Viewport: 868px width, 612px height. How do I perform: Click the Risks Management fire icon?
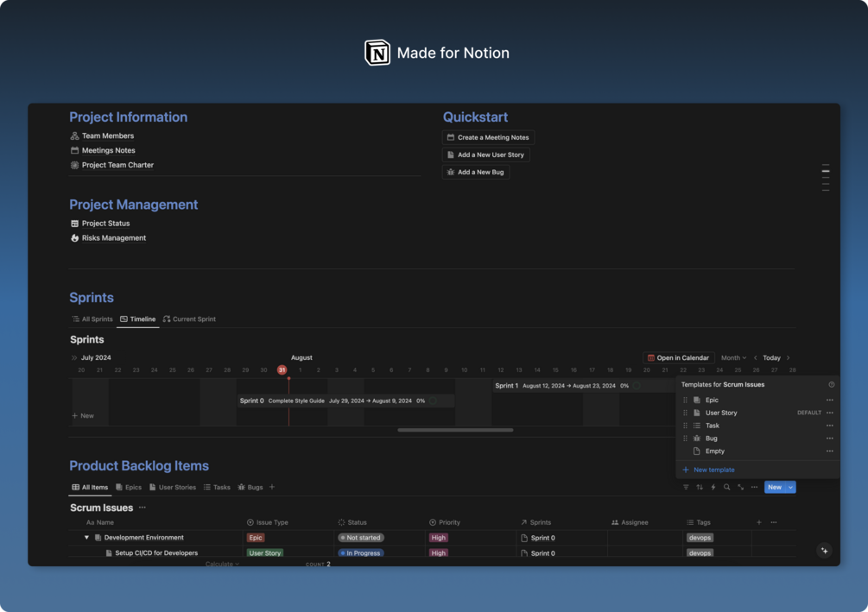[x=75, y=238]
